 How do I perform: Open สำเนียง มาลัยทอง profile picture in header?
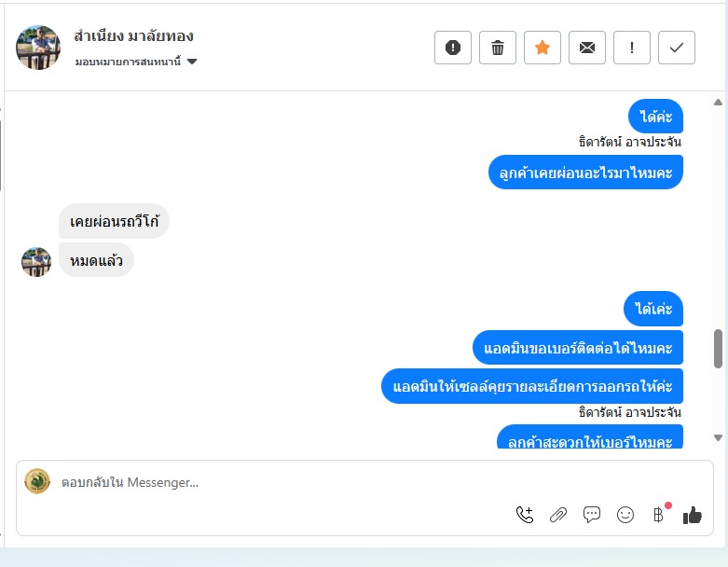(x=38, y=48)
